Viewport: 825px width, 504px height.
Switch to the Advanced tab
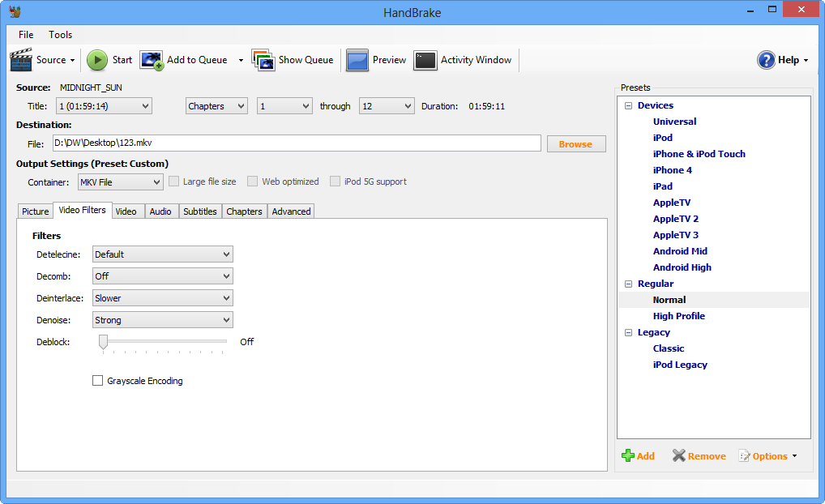click(x=291, y=211)
